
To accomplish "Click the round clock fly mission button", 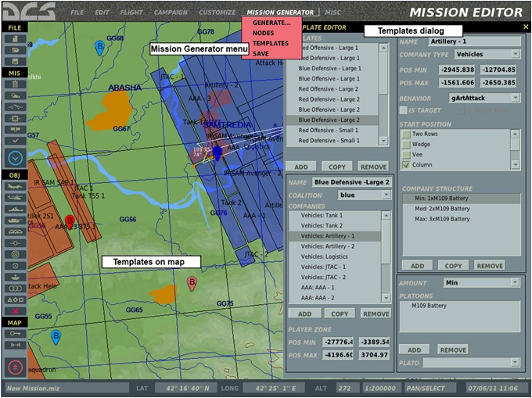I will (x=15, y=157).
